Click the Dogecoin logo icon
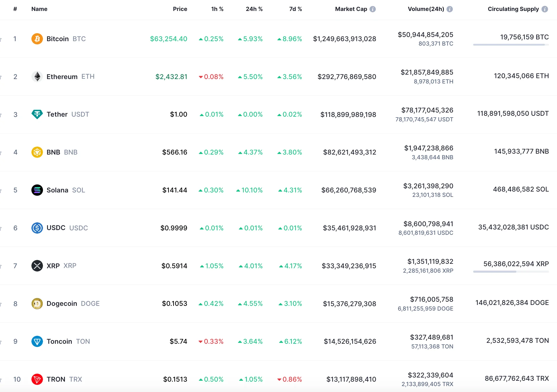The width and height of the screenshot is (557, 392). [37, 303]
